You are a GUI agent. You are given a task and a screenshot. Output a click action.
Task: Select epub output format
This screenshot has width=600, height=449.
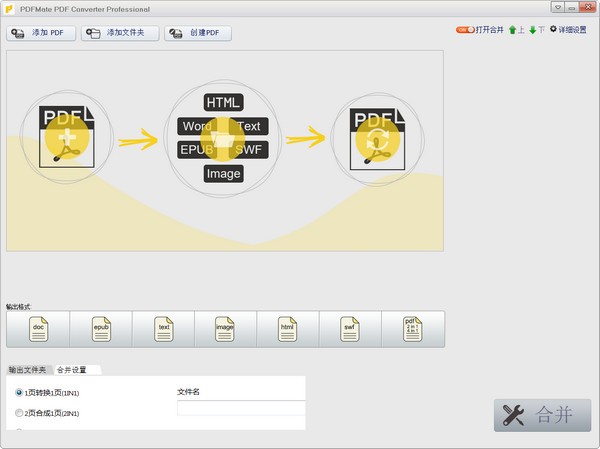point(101,329)
